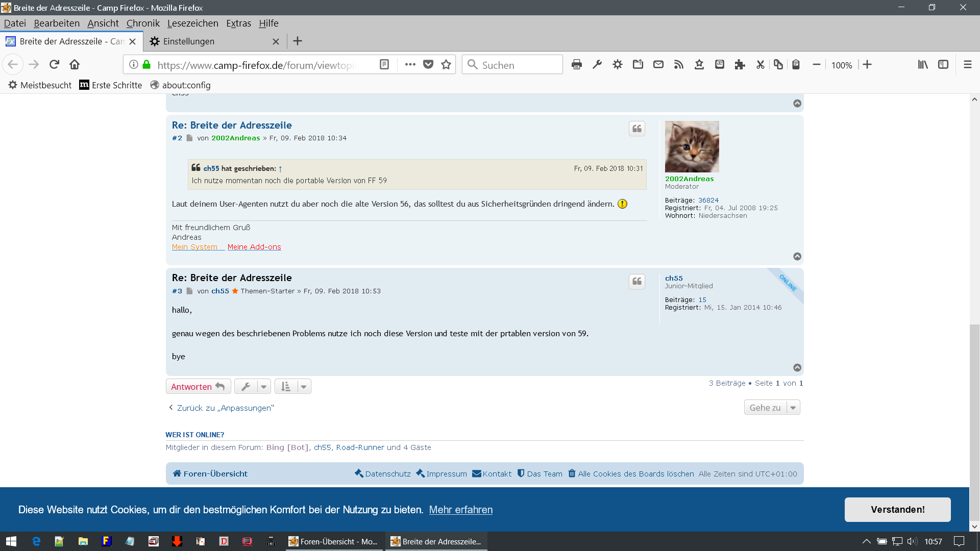980x551 pixels.
Task: Open add-ons puzzle piece icon
Action: [x=740, y=65]
